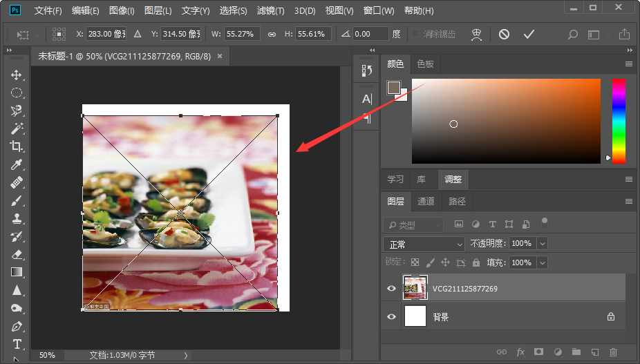The image size is (640, 364).
Task: Choose the Eyedropper tool
Action: point(17,164)
